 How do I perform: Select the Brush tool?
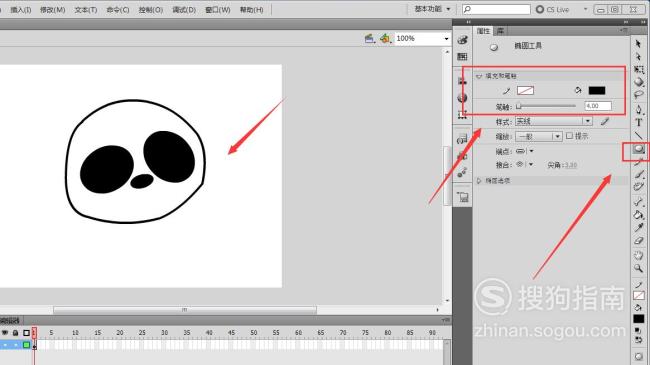[x=639, y=174]
